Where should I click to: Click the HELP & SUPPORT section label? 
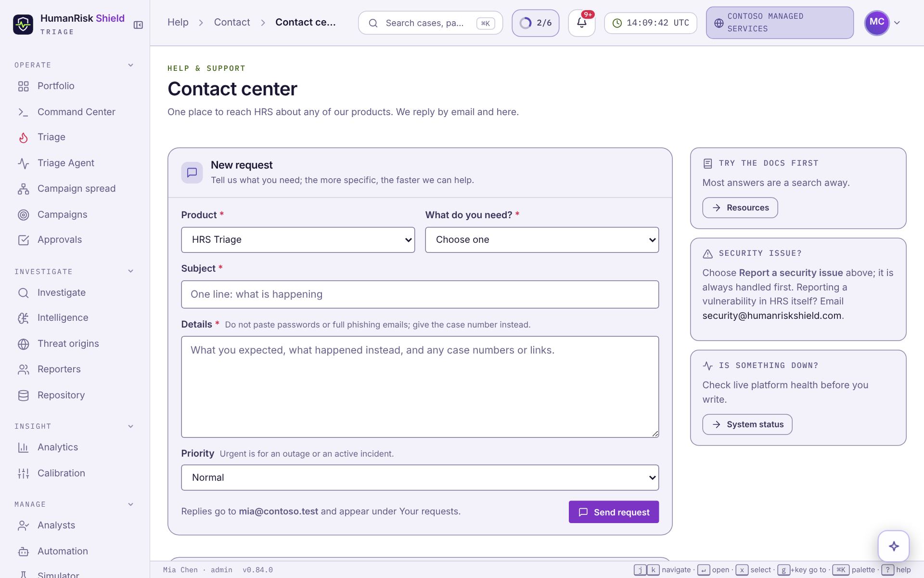pyautogui.click(x=206, y=68)
